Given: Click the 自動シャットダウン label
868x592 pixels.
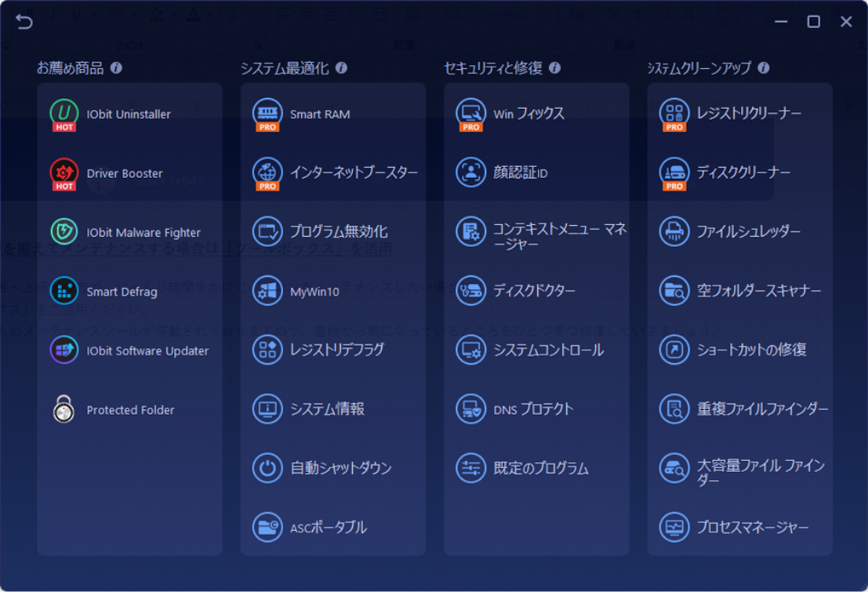Looking at the screenshot, I should coord(341,468).
